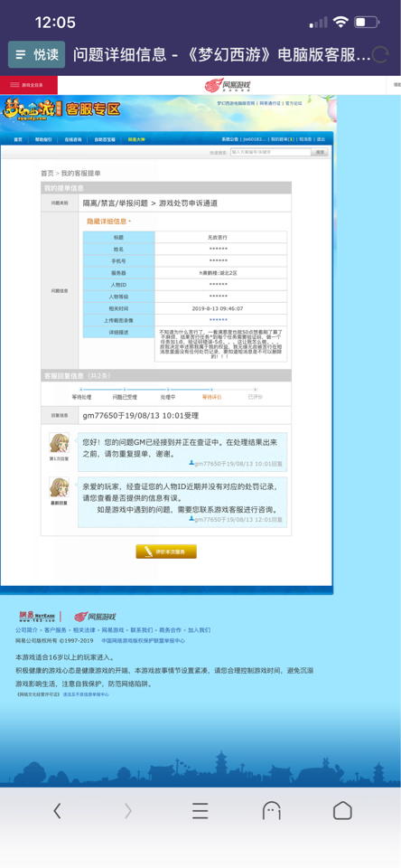Select 网易大神 navigation item

pos(136,139)
